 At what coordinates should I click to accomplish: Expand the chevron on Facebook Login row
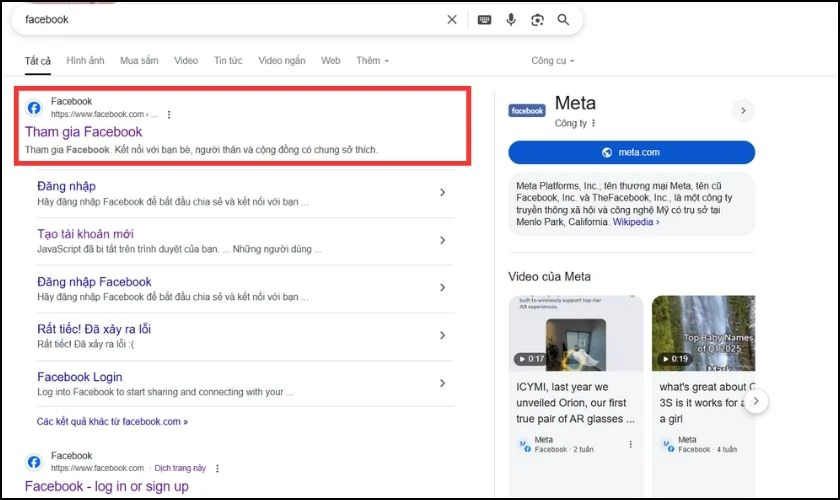click(x=442, y=383)
